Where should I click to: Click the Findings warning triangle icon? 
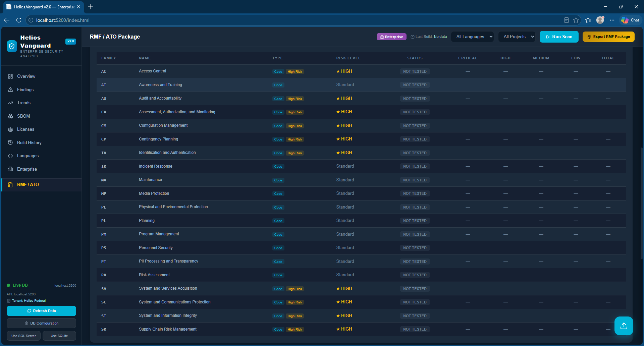(x=10, y=90)
